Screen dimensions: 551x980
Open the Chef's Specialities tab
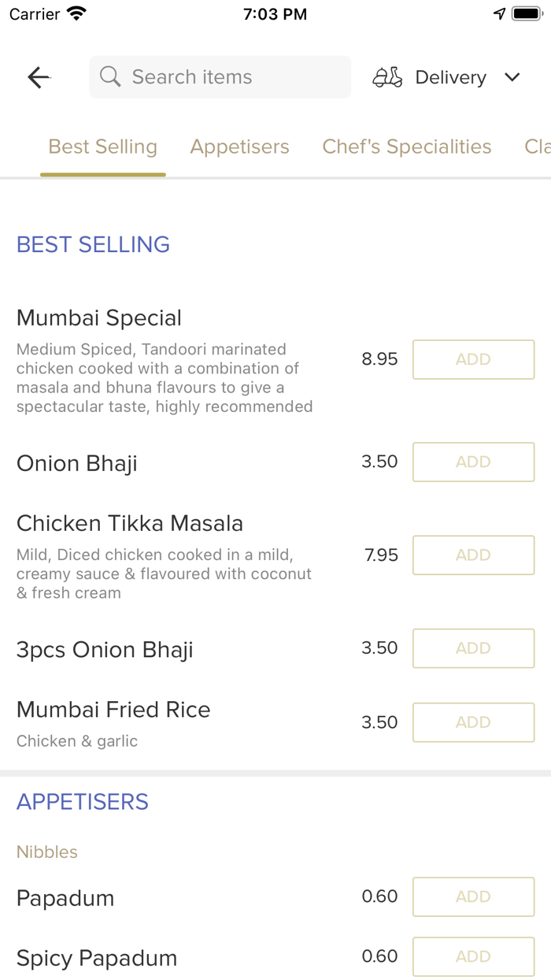[406, 146]
